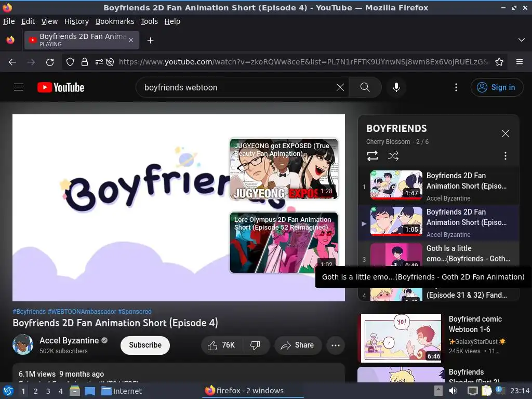This screenshot has width=532, height=399.
Task: Open playlist options three-dot menu
Action: click(x=505, y=156)
